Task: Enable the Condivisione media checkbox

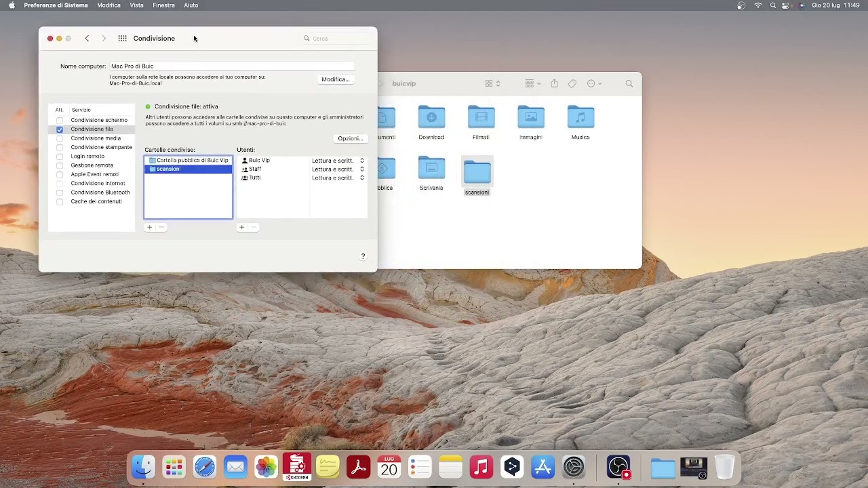Action: pos(60,138)
